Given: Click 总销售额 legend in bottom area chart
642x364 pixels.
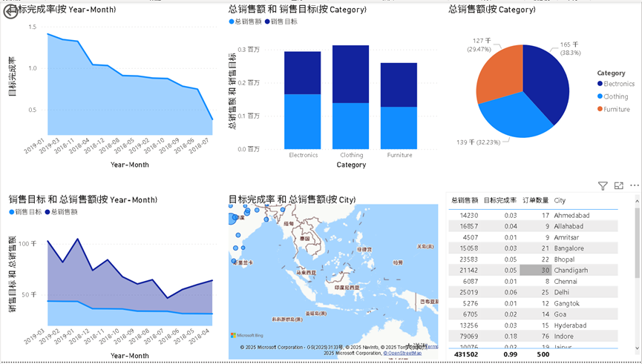Looking at the screenshot, I should 61,212.
